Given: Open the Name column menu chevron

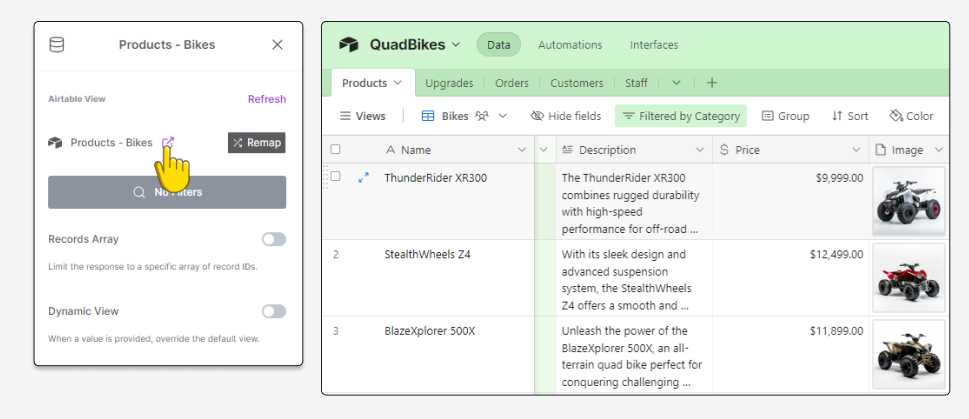Looking at the screenshot, I should 523,150.
